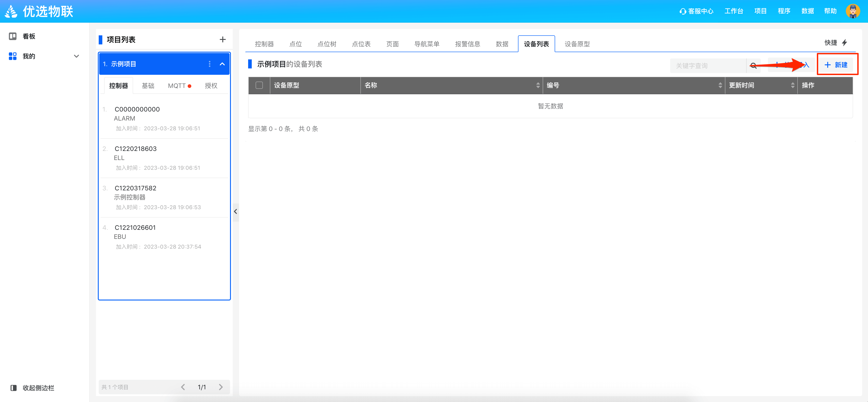Viewport: 868px width, 402px height.
Task: Collapse the 示例项目 panel chevron
Action: click(222, 64)
